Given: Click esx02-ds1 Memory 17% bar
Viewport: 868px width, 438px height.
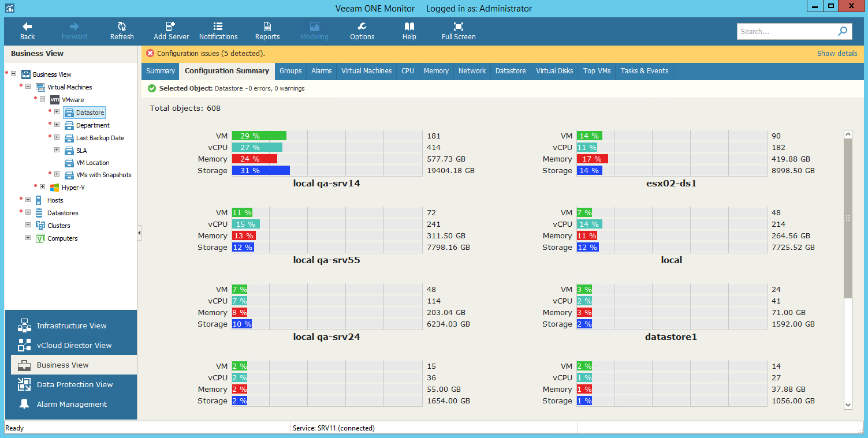Looking at the screenshot, I should 592,159.
